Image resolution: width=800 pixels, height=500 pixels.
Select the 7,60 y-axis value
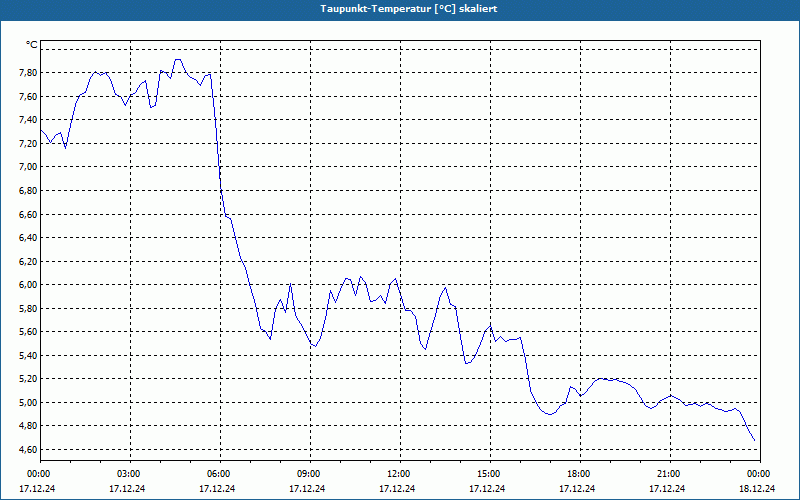(x=28, y=96)
